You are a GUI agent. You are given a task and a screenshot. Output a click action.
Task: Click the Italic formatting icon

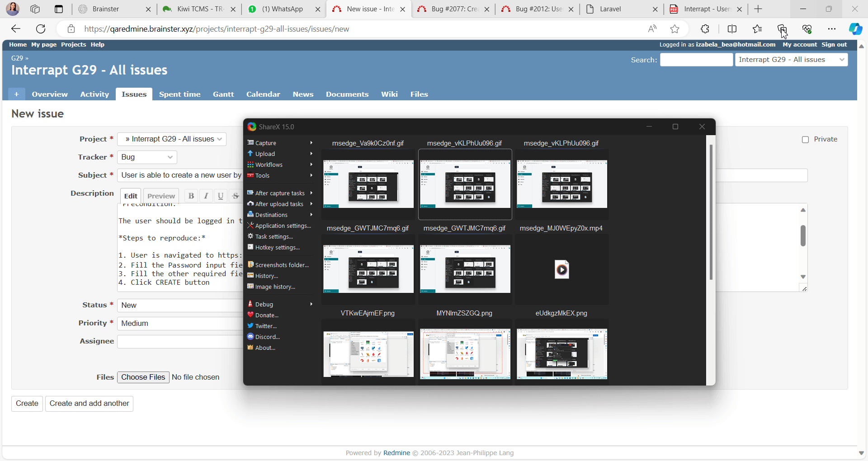(x=206, y=196)
